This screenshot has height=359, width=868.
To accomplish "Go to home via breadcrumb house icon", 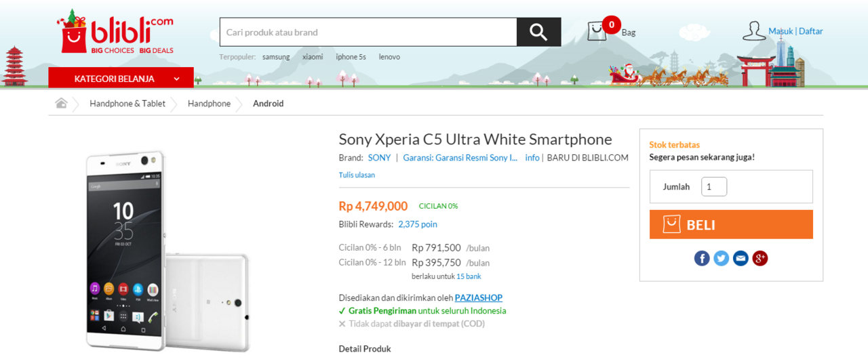I will 62,103.
